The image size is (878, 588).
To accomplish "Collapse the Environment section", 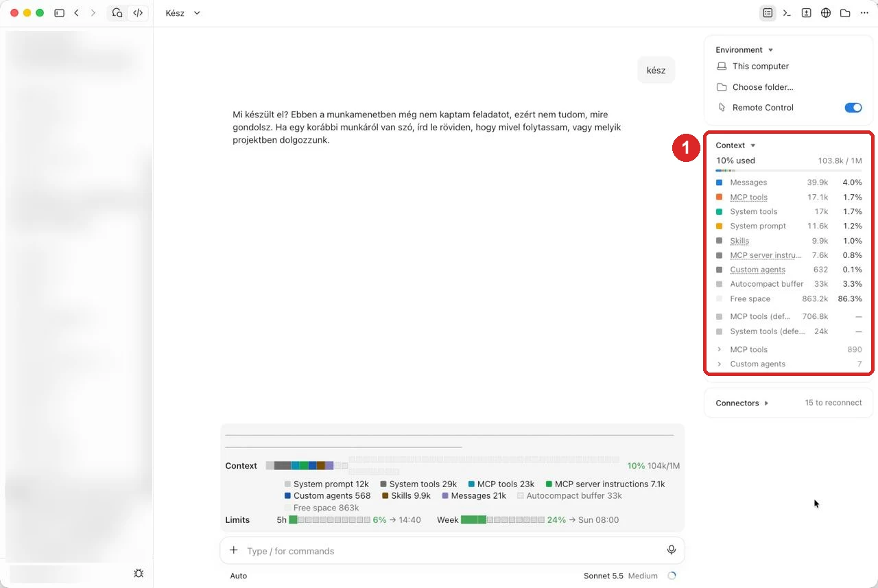I will coord(745,50).
